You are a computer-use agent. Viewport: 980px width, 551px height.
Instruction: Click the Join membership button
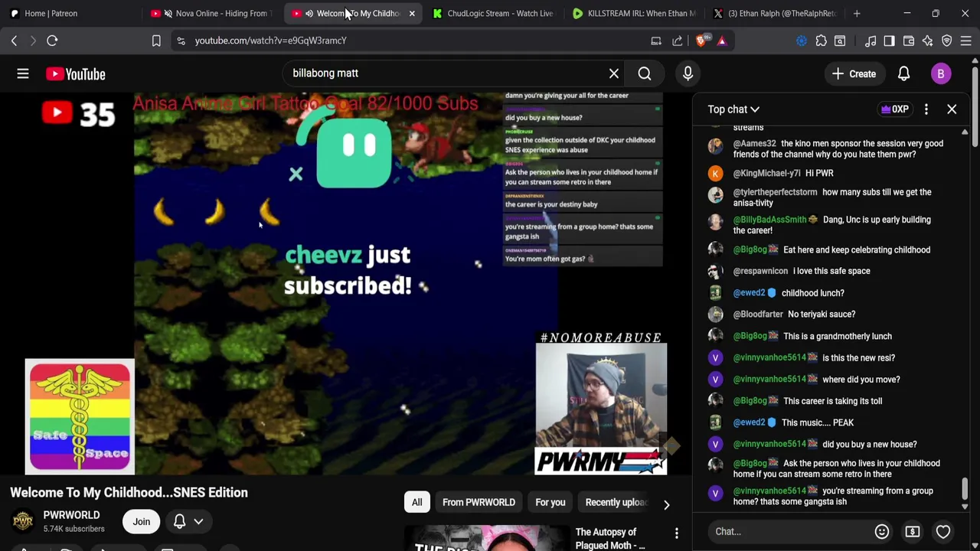[x=142, y=521]
